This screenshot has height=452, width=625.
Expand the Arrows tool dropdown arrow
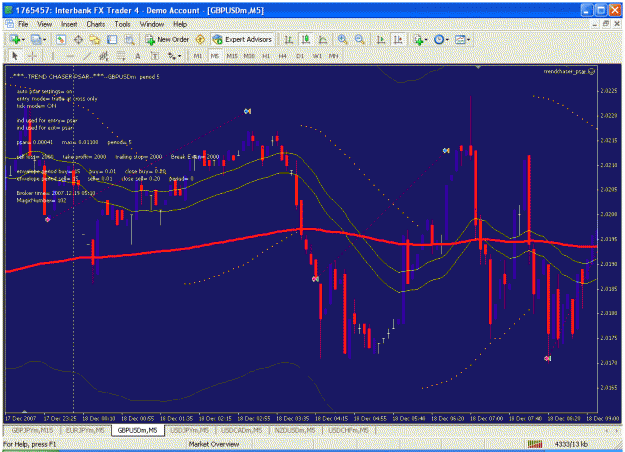179,56
